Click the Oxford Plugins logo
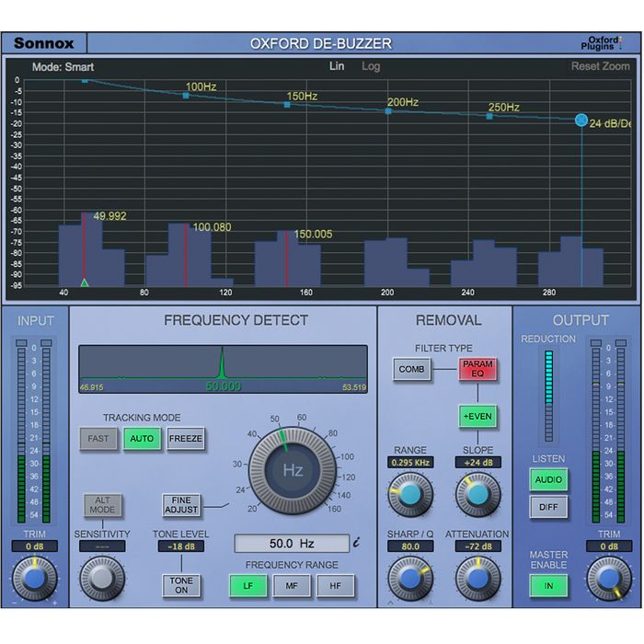644x644 pixels. tap(605, 43)
